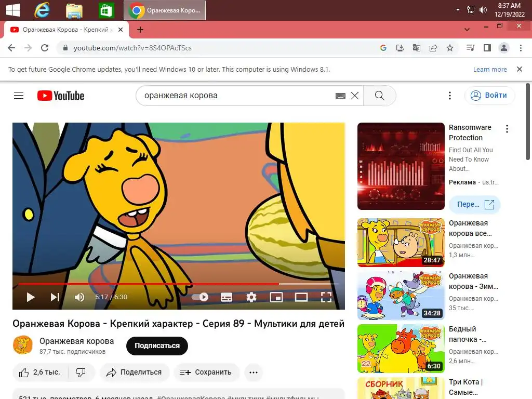Show hidden tray icons arrow
Viewport: 532px width, 399px height.
(x=458, y=10)
